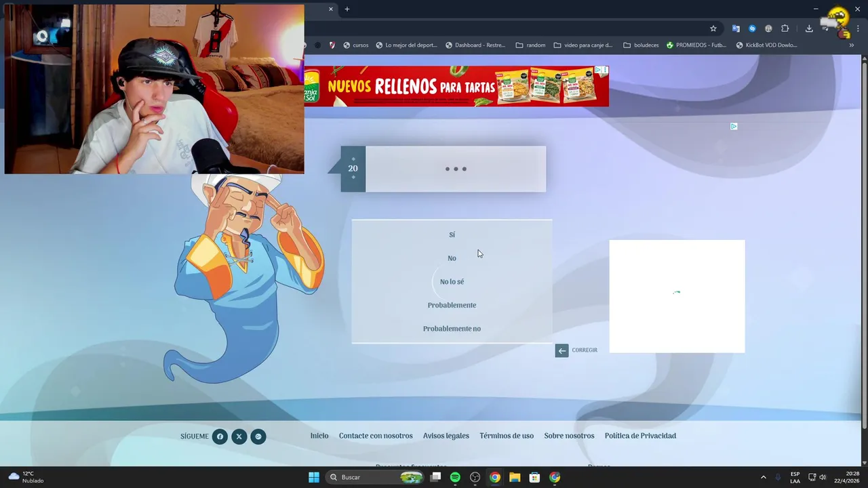Show hidden system tray icons
The image size is (868, 488).
tap(763, 477)
